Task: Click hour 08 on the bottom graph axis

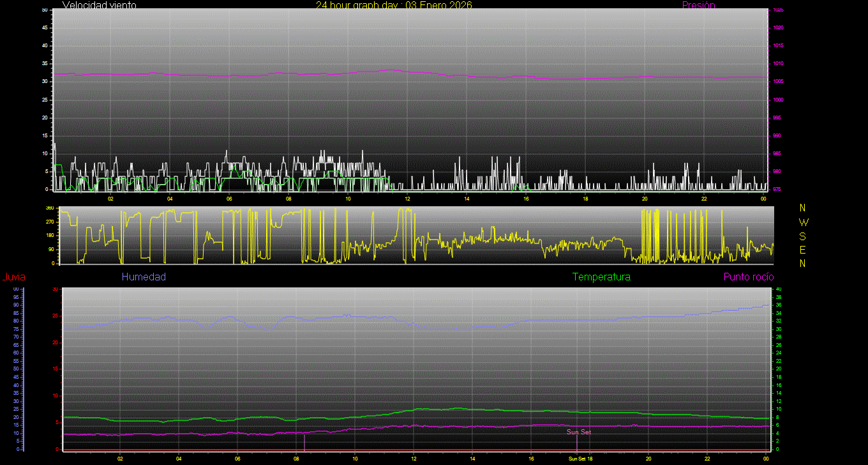Action: coord(296,459)
